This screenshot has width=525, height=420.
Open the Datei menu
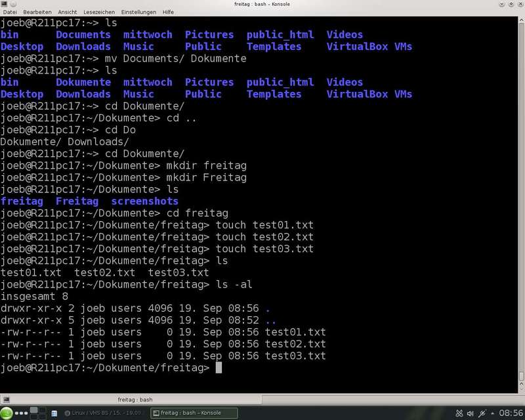tap(10, 12)
